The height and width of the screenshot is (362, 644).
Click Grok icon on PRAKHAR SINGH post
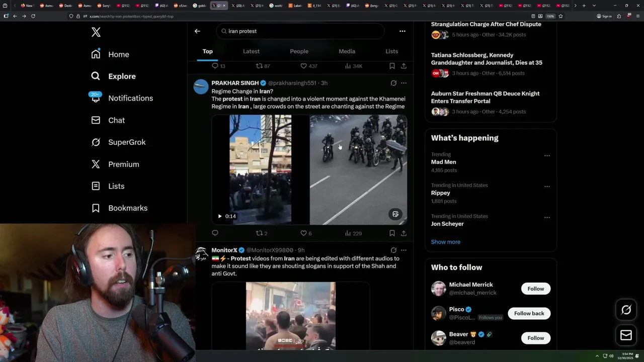(x=393, y=83)
